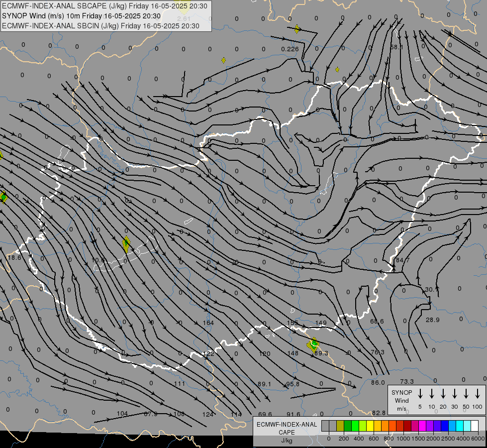Click the 5 m/s wind arrow in legend

[x=420, y=394]
